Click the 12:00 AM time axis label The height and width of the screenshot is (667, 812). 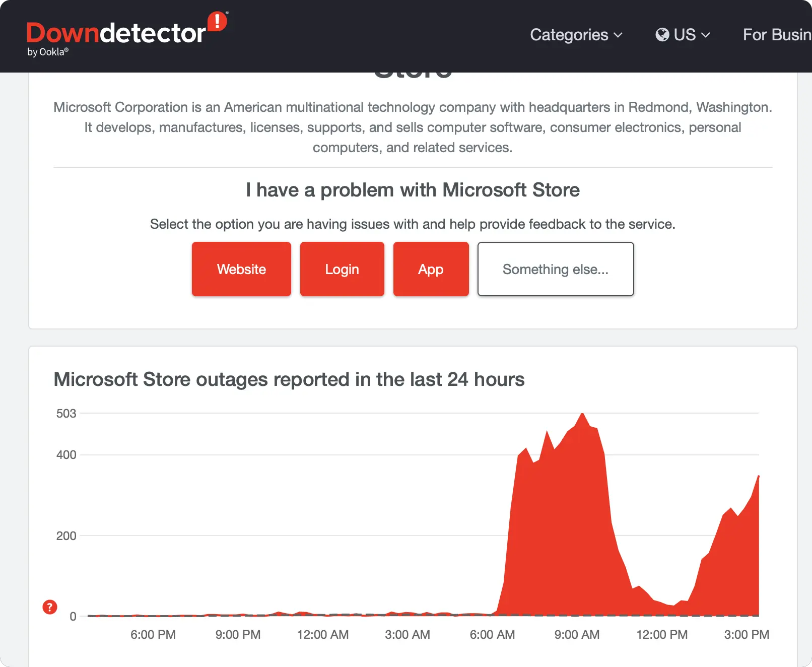click(323, 635)
